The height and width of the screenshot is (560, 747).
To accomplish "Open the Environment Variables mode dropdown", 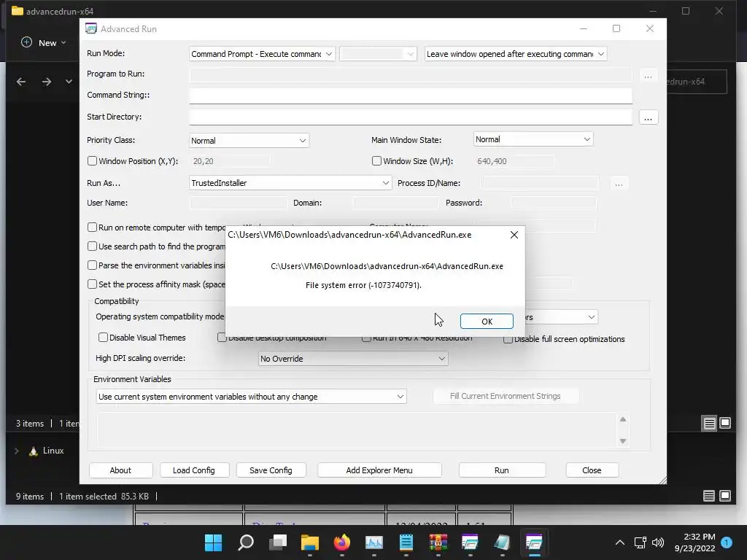I will [x=251, y=397].
